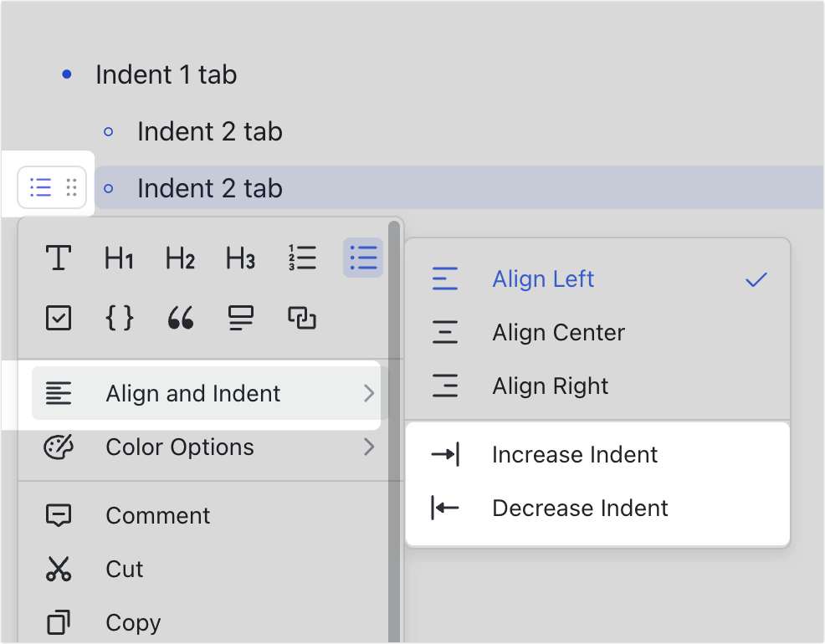
Task: Switch block to a numbered list
Action: pyautogui.click(x=302, y=258)
